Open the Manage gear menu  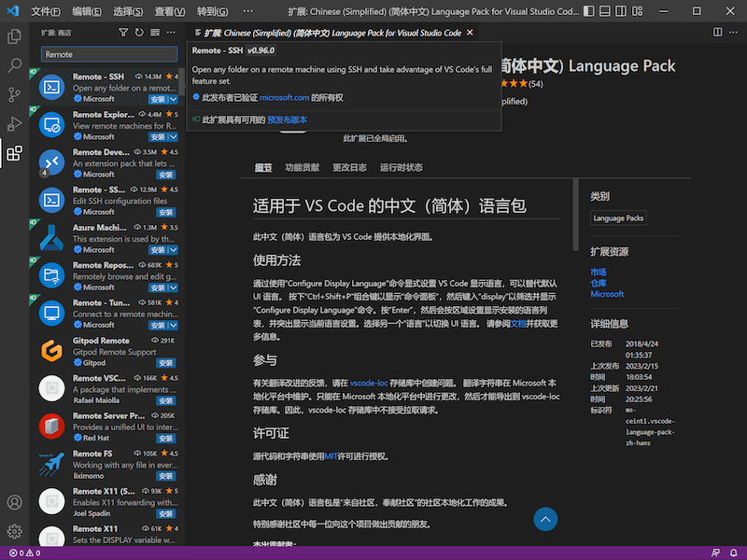[x=14, y=532]
